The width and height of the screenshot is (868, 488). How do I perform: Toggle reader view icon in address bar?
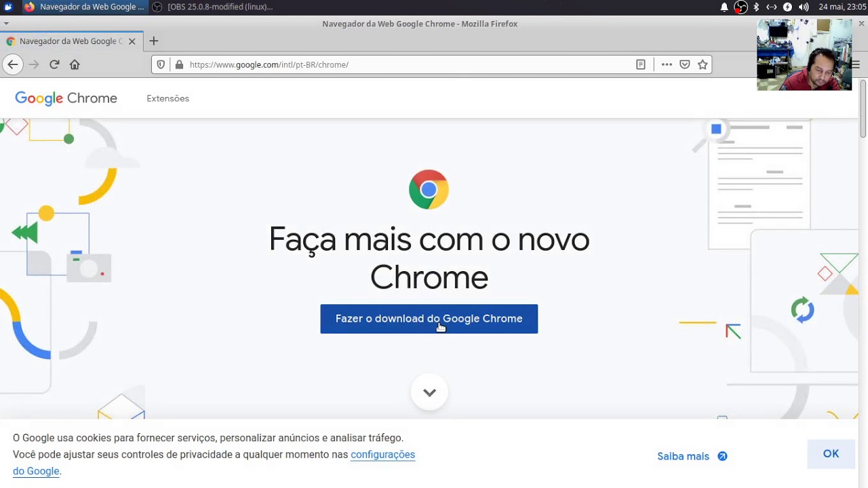(641, 64)
